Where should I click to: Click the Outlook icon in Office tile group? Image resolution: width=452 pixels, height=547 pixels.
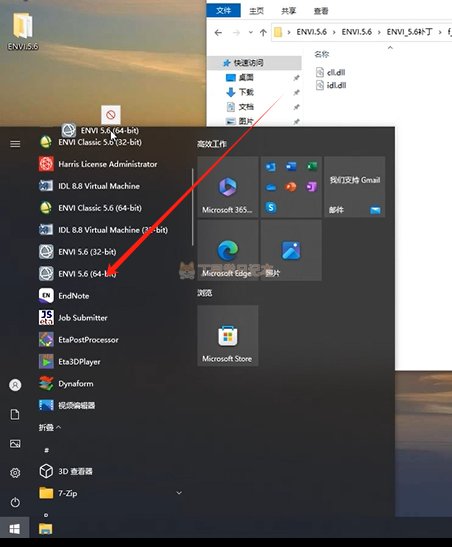(x=271, y=167)
